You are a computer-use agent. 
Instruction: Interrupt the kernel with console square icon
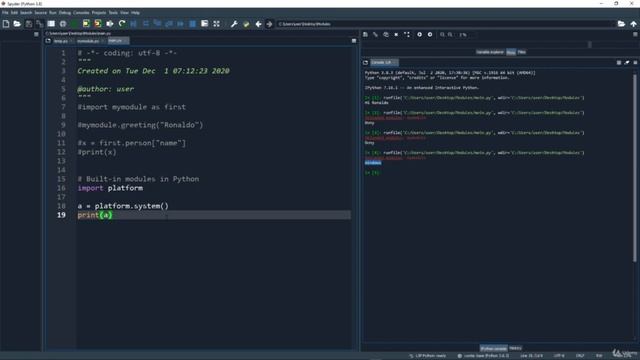point(619,62)
